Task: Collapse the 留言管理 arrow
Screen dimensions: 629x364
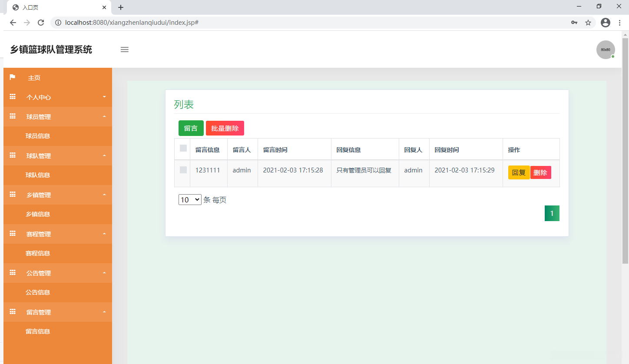Action: click(x=104, y=312)
